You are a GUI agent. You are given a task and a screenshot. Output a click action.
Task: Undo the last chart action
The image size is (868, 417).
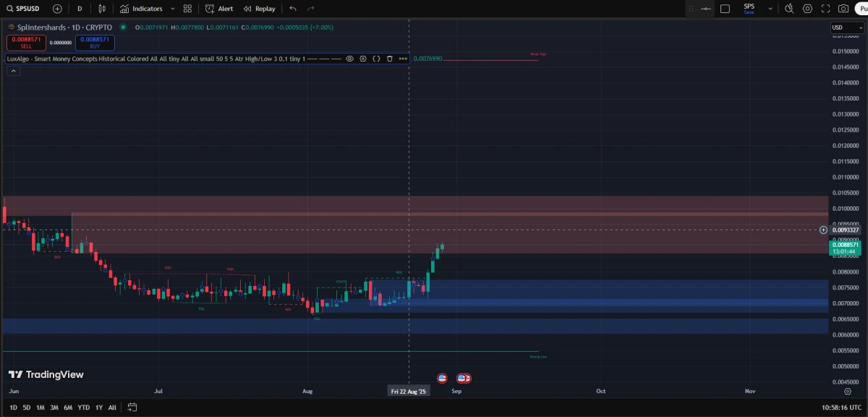point(293,9)
